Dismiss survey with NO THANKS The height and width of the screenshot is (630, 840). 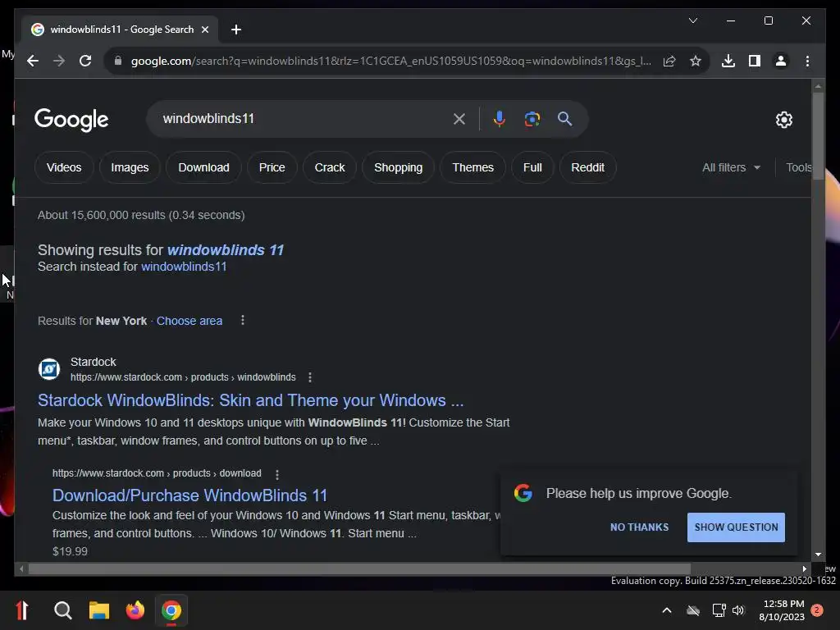coord(639,527)
